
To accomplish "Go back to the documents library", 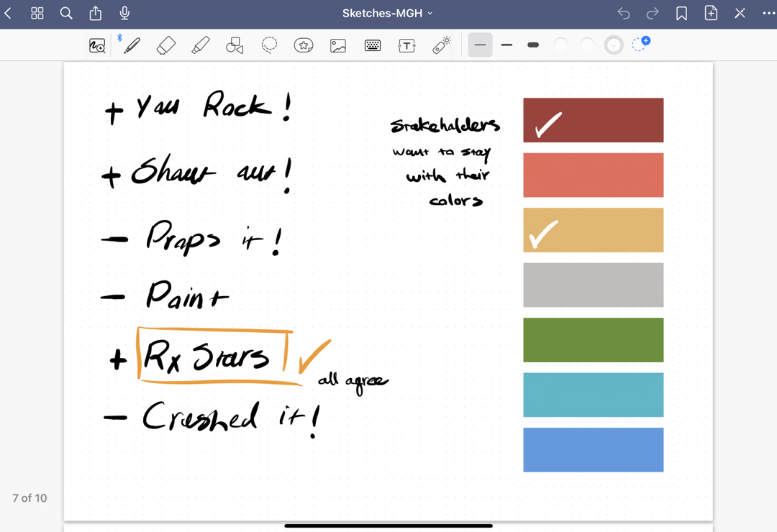I will coord(9,14).
